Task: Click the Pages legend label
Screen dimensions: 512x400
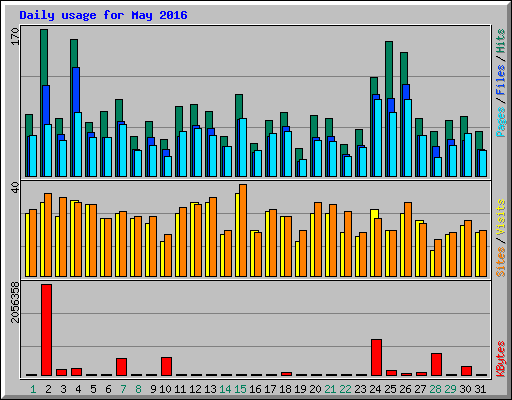Action: pos(501,122)
